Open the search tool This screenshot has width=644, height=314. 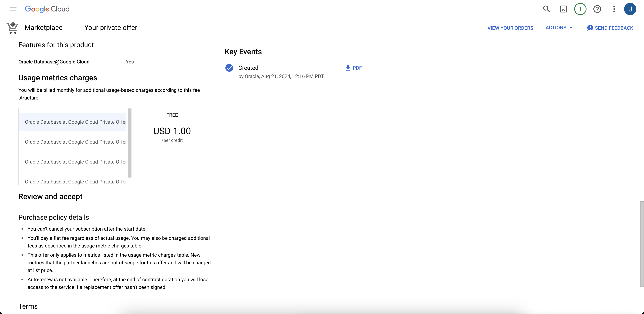[546, 9]
